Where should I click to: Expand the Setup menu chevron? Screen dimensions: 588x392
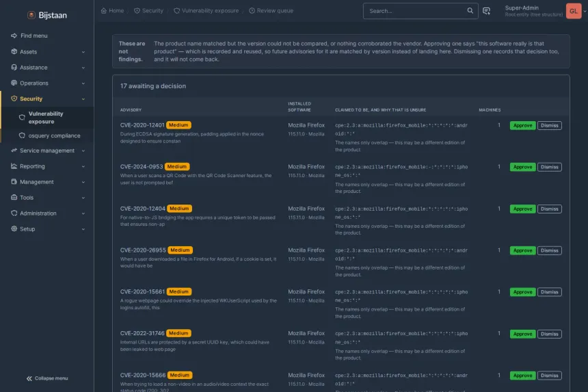(x=83, y=229)
